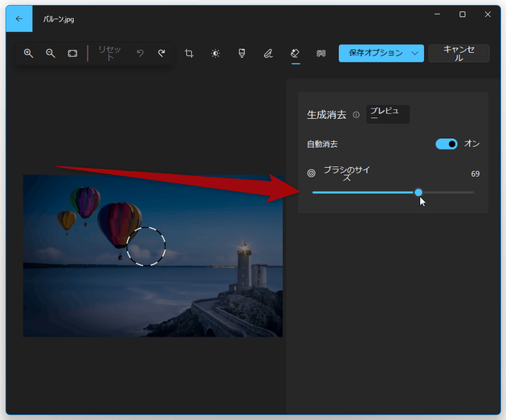This screenshot has height=420, width=506.
Task: Click the brush size value 69
Action: [475, 174]
